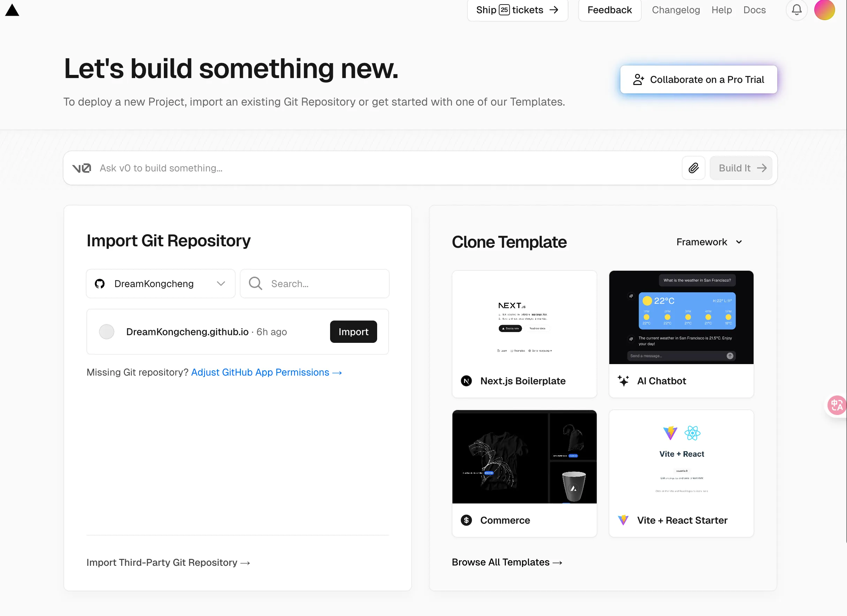Screen dimensions: 847x616
Task: Open the Help menu
Action: [x=722, y=10]
